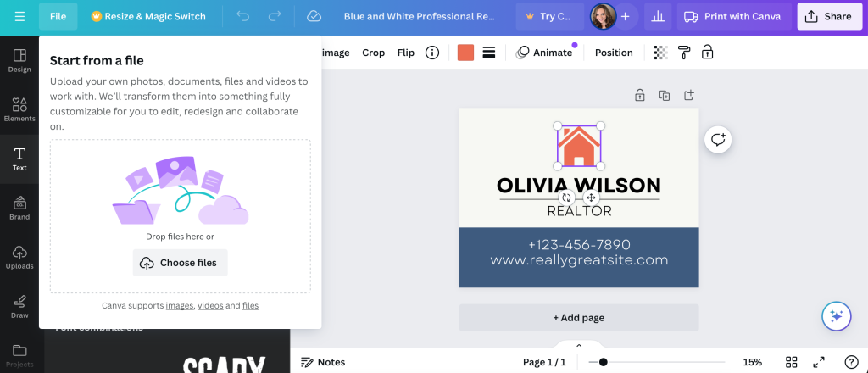Click the rotate handle under logo
Screen dimensions: 868x373
(x=566, y=198)
